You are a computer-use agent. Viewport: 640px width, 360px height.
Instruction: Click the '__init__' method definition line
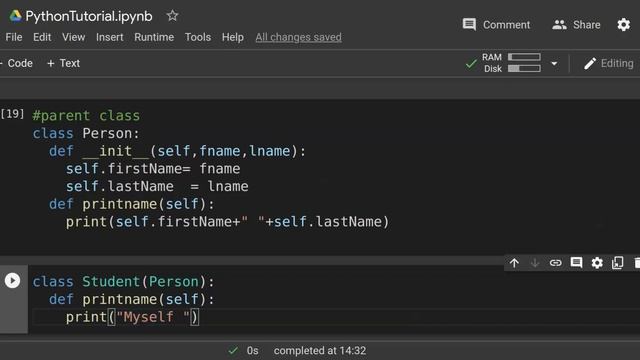click(177, 151)
